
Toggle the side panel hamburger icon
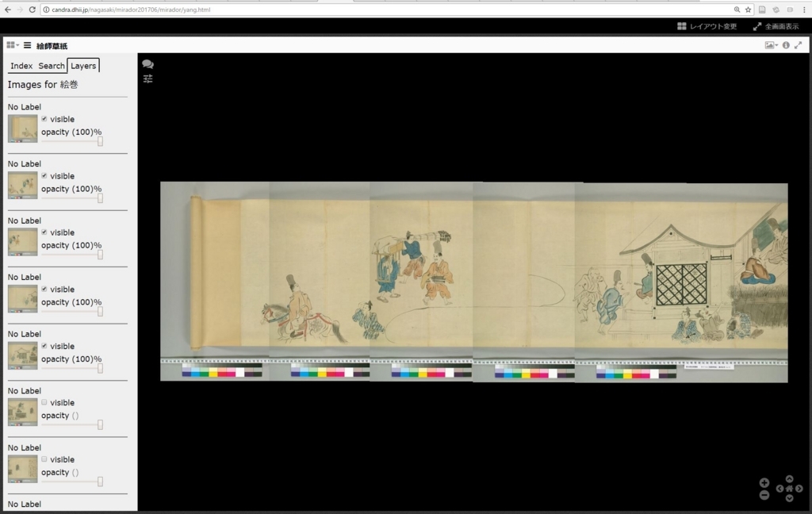coord(28,45)
